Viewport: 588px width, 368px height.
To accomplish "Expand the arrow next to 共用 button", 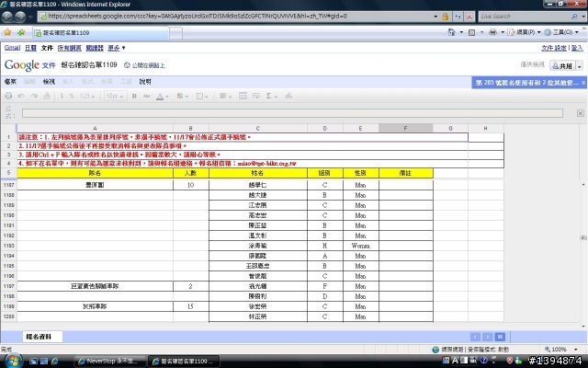I will pos(580,65).
